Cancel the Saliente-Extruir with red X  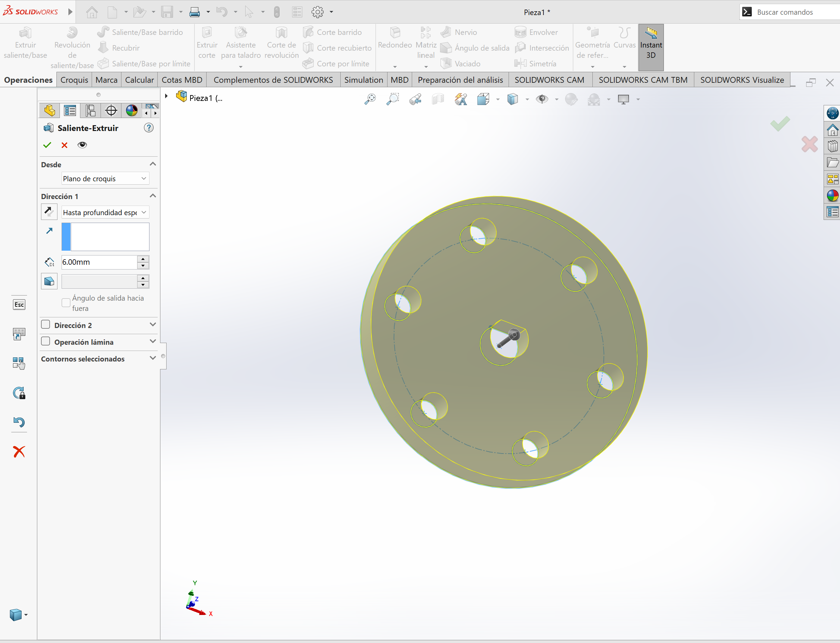[x=64, y=145]
